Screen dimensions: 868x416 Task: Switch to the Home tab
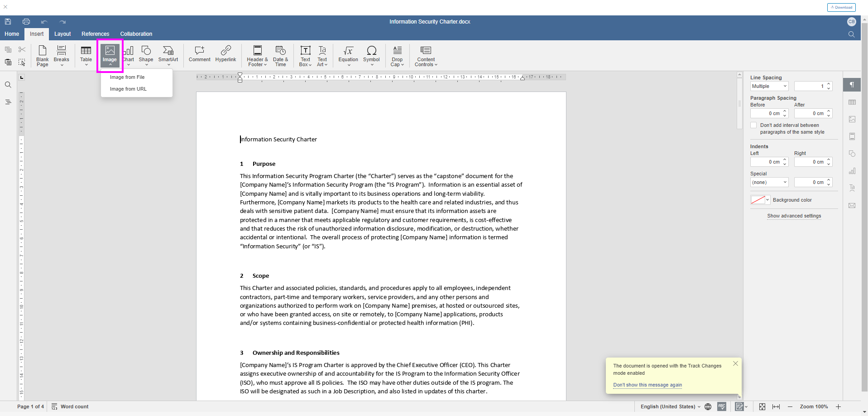tap(12, 34)
